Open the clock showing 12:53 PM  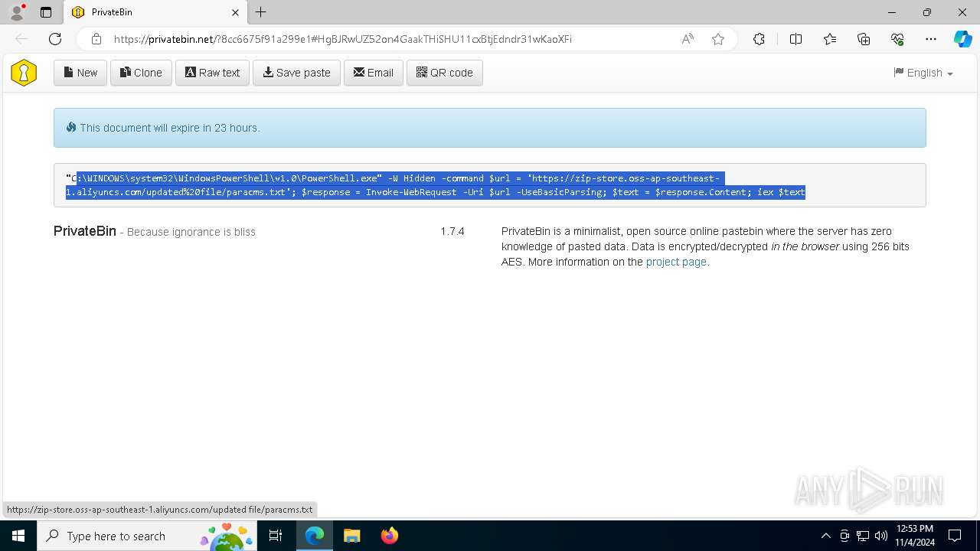click(915, 536)
